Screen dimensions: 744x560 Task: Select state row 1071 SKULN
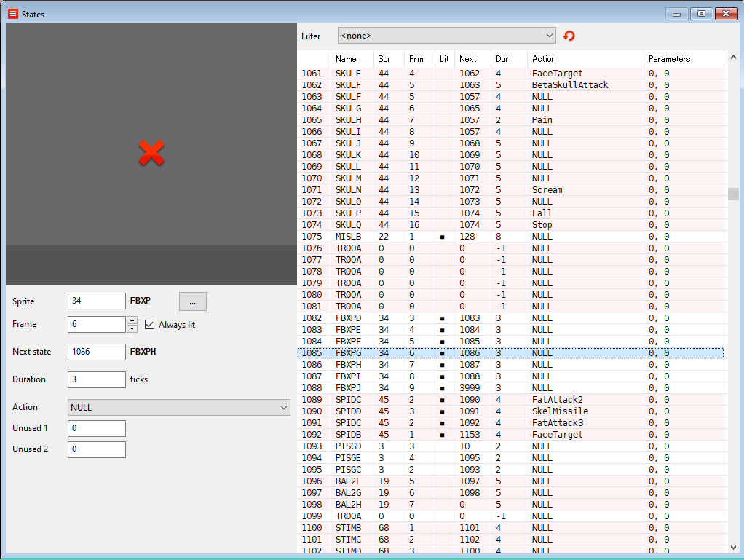pos(510,190)
